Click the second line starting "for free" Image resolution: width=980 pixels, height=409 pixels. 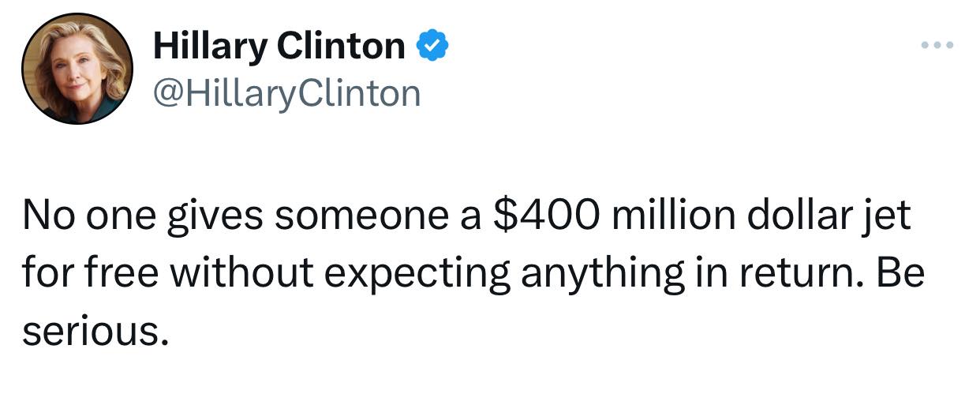(x=473, y=273)
